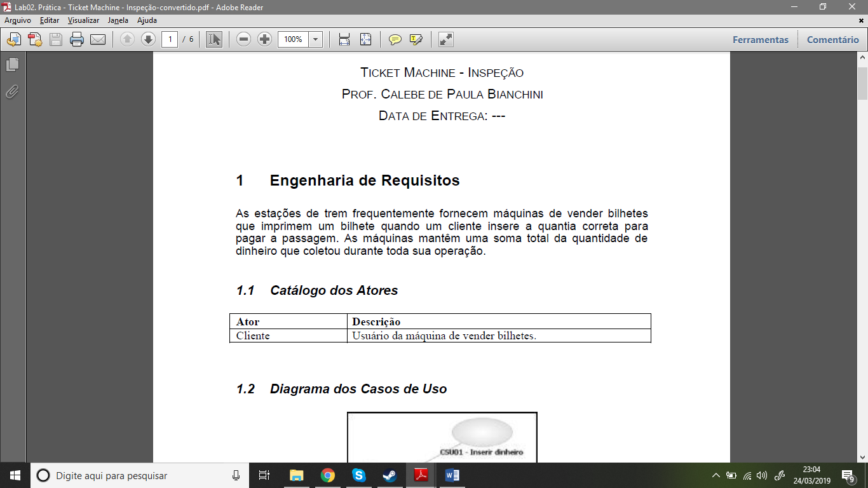Image resolution: width=868 pixels, height=488 pixels.
Task: Open Steam from taskbar
Action: pos(390,475)
